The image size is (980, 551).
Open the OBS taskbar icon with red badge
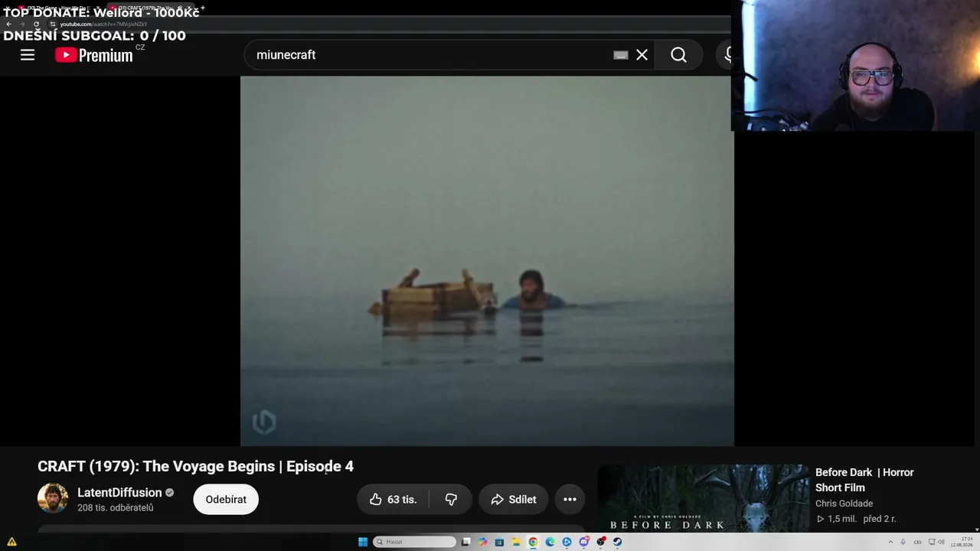[601, 542]
